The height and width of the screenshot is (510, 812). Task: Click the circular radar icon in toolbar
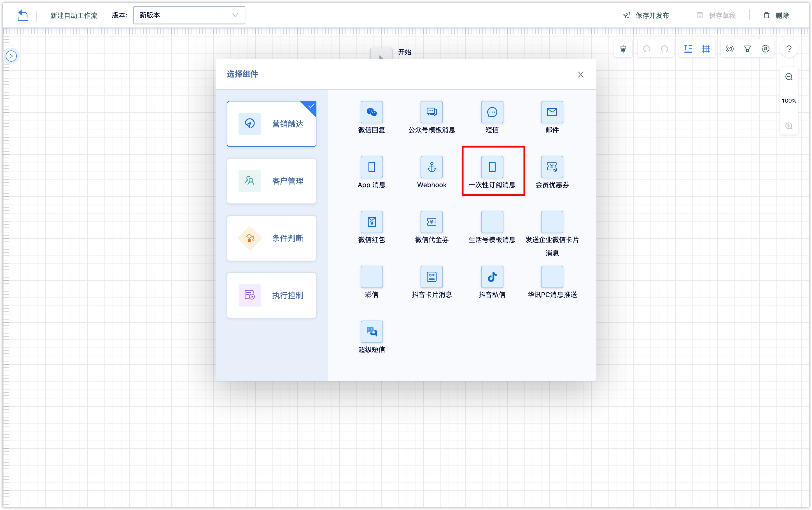(729, 49)
